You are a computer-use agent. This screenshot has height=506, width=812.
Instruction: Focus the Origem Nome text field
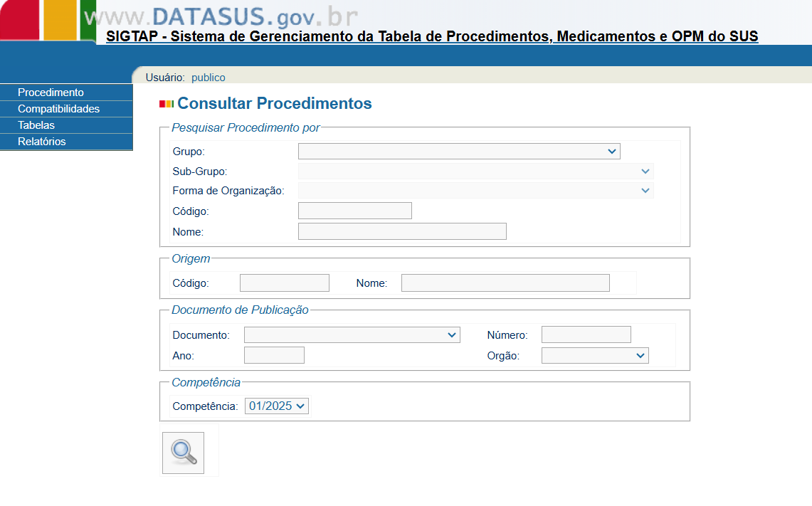click(x=505, y=283)
